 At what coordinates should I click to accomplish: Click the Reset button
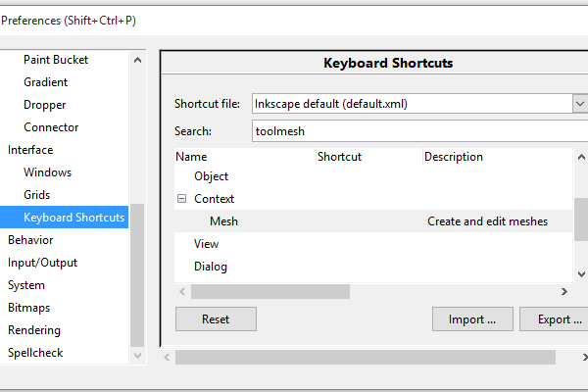click(x=216, y=318)
